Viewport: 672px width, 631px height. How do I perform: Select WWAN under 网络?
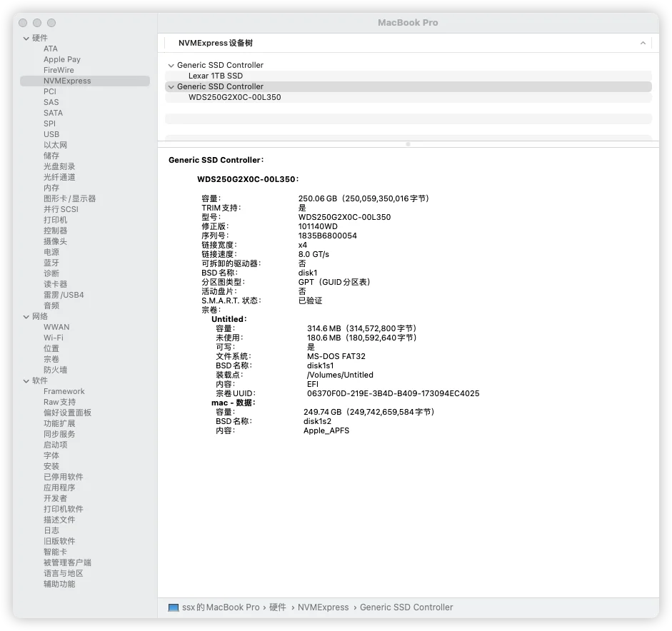(56, 328)
